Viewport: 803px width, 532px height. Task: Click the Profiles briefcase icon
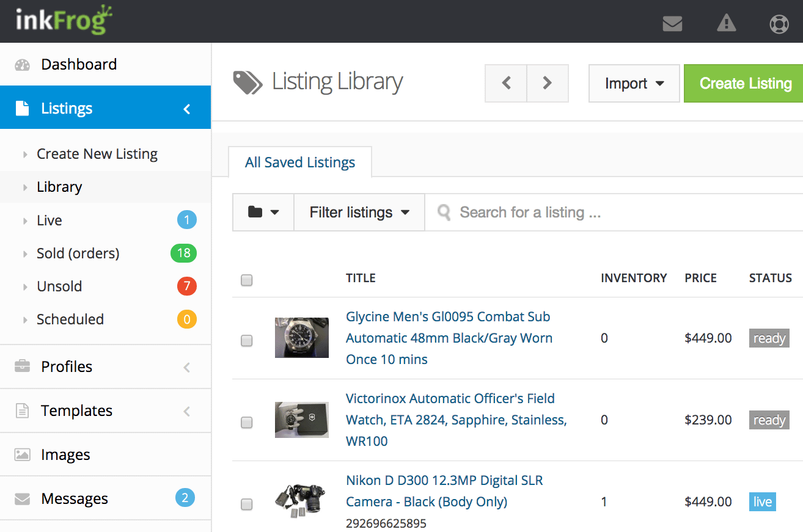click(x=22, y=366)
